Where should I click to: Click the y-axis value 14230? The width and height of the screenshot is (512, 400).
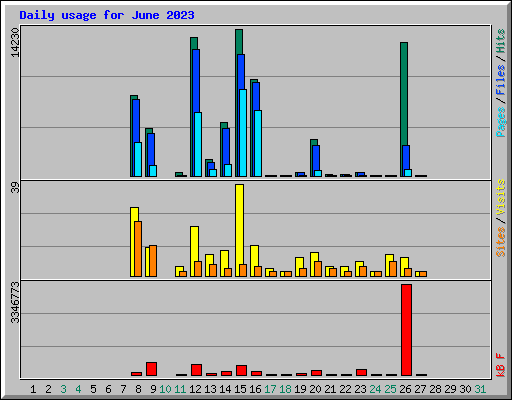(15, 42)
